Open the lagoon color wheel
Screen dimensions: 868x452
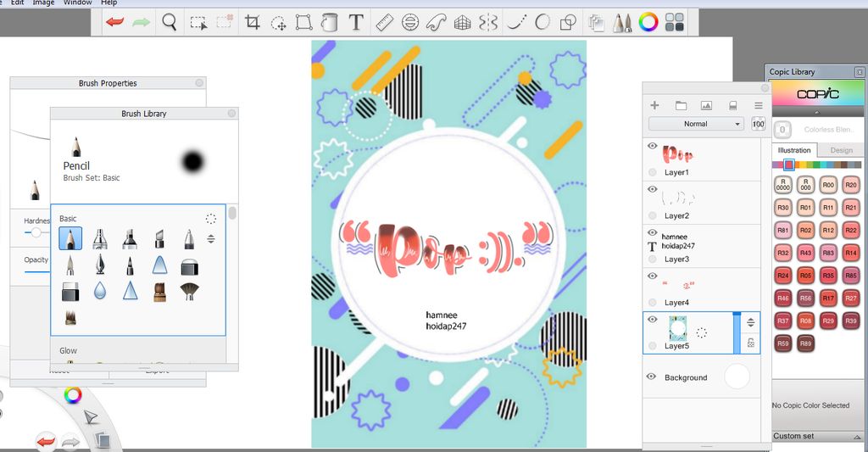(73, 395)
